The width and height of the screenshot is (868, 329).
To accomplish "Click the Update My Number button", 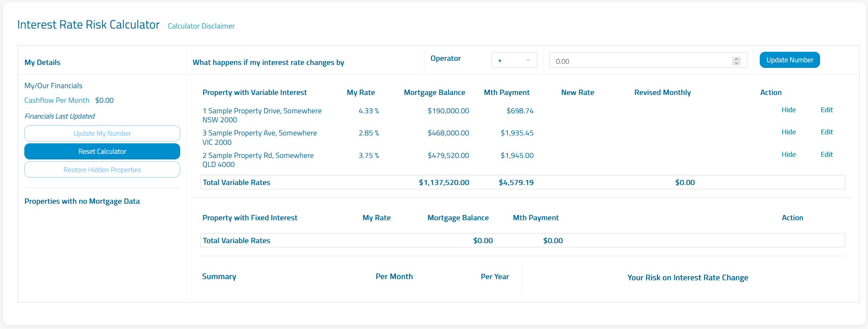I will click(x=102, y=134).
